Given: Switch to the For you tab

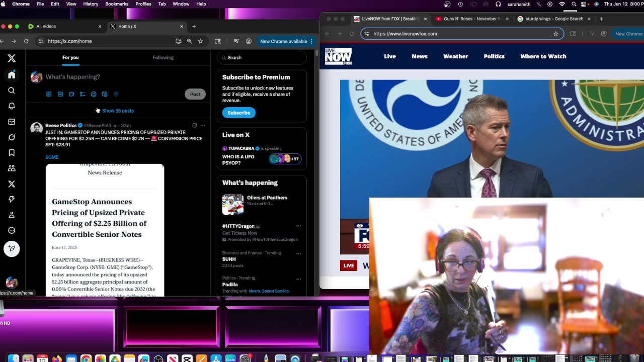Looking at the screenshot, I should 70,57.
